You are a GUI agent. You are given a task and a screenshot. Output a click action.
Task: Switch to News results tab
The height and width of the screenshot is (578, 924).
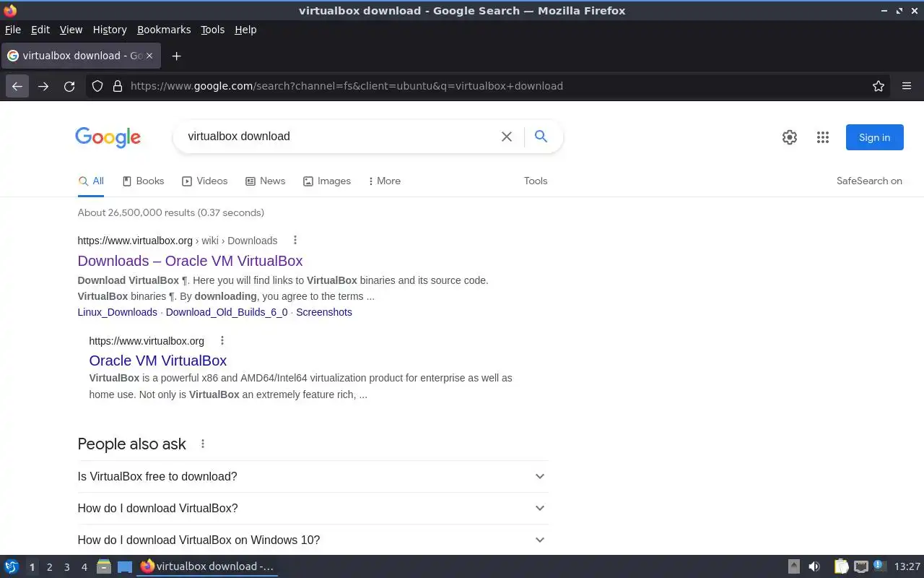266,181
